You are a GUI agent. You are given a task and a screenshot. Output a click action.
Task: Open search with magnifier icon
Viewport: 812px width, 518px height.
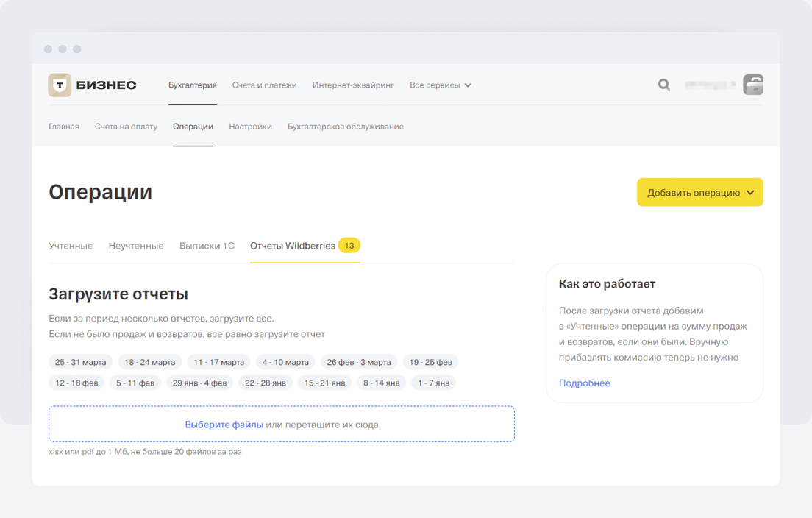click(x=663, y=85)
